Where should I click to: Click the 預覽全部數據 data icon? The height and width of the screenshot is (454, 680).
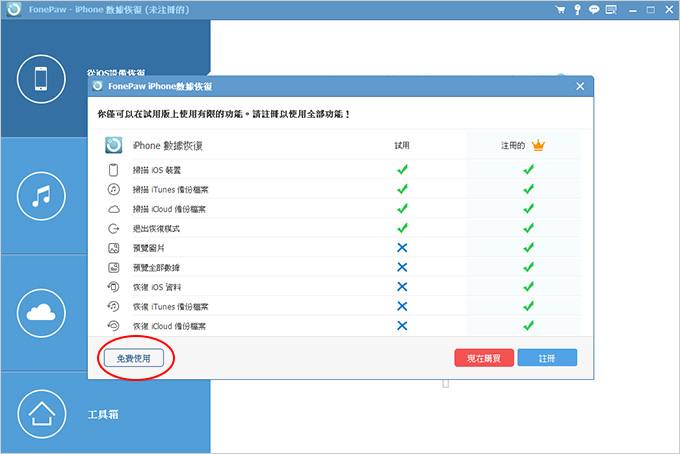pyautogui.click(x=113, y=268)
